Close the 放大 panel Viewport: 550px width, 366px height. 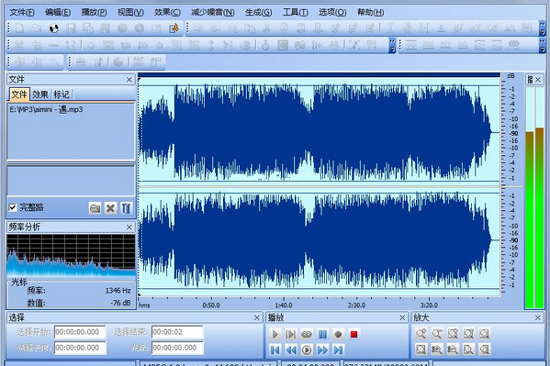(538, 318)
